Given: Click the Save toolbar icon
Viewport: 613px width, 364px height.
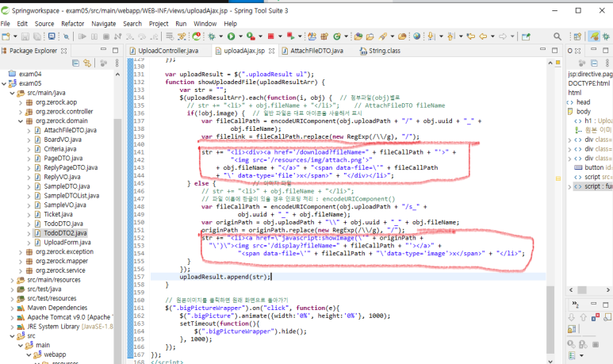Looking at the screenshot, I should [25, 36].
